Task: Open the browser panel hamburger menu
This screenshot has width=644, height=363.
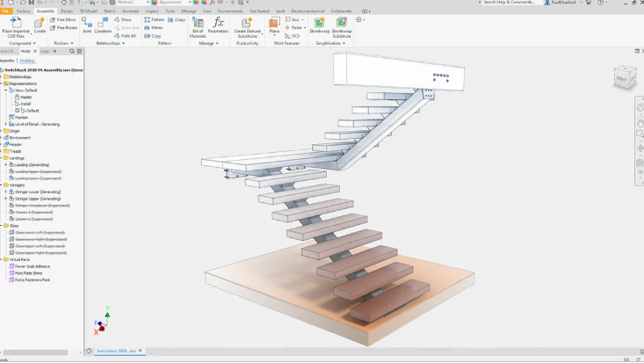Action: coord(80,51)
